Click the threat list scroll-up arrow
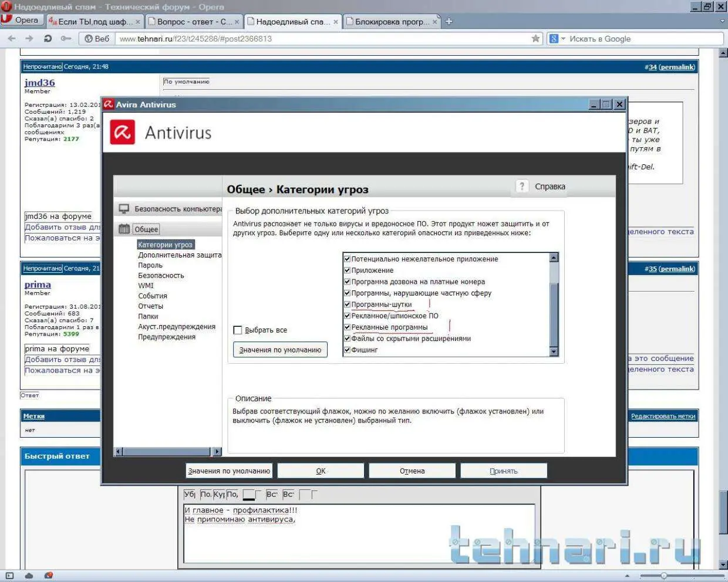 [x=554, y=258]
